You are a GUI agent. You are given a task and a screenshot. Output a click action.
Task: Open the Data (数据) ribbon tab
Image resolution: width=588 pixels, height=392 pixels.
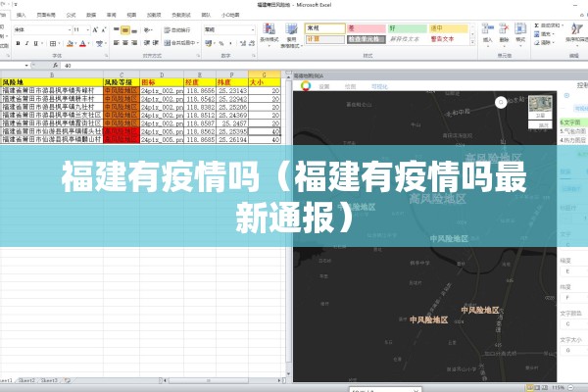coord(91,15)
